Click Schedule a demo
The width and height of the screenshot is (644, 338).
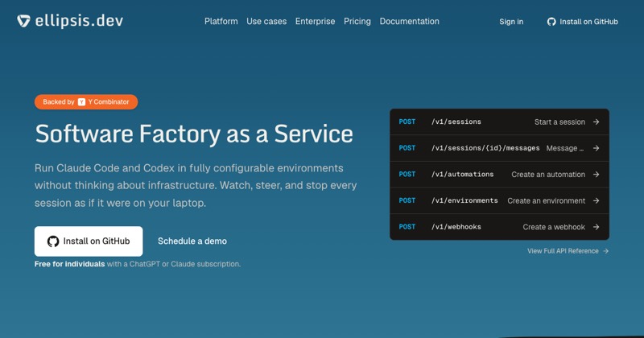click(192, 241)
